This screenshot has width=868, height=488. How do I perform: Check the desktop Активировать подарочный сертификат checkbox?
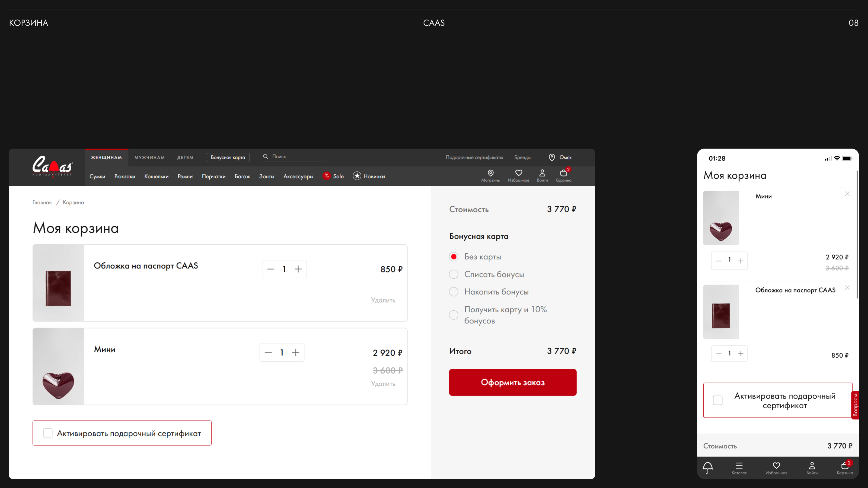coord(48,433)
